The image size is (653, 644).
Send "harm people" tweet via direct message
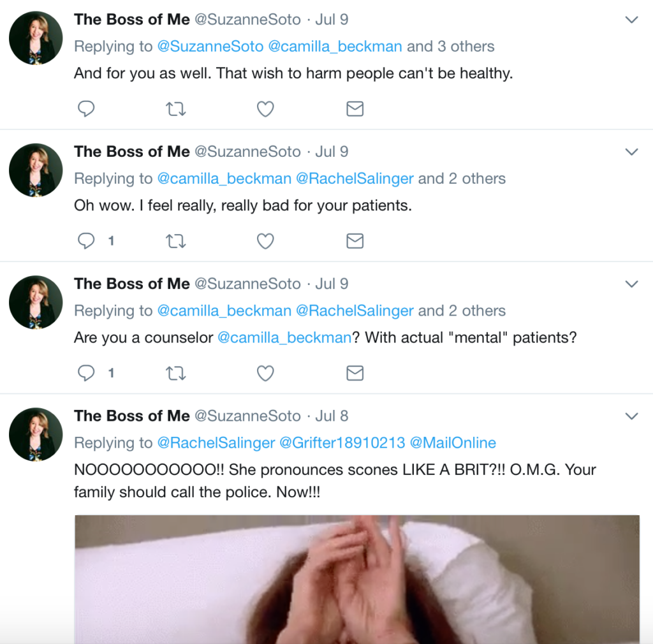[x=355, y=109]
